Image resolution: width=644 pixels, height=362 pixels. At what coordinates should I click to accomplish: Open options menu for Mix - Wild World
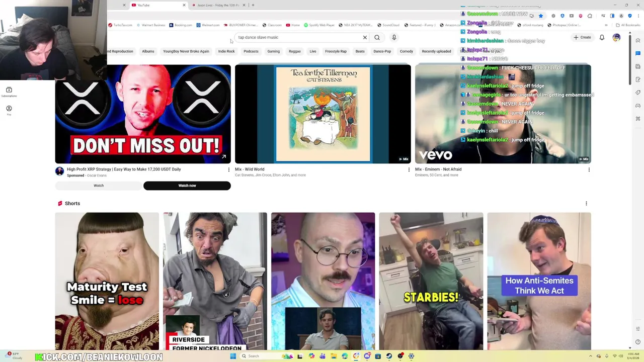(x=409, y=169)
